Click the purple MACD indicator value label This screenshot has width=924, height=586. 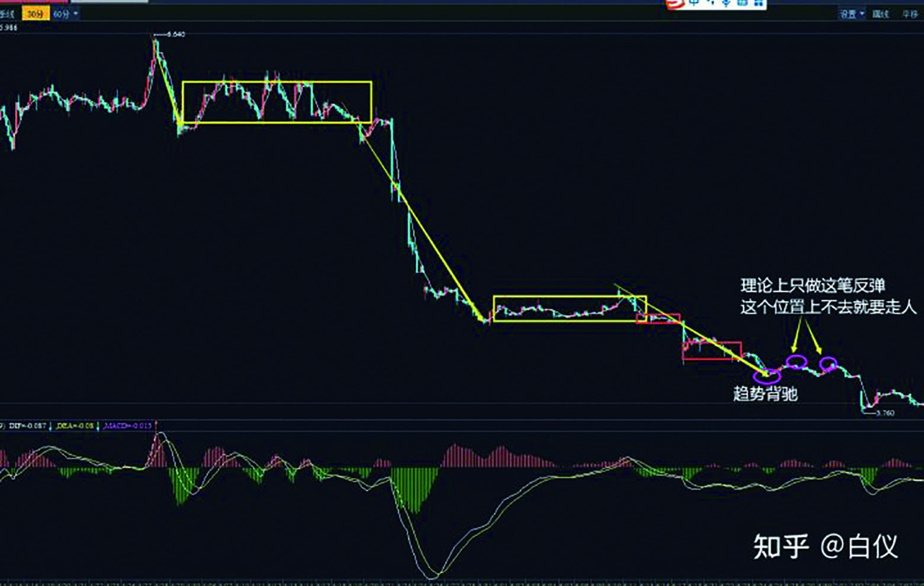pyautogui.click(x=127, y=425)
